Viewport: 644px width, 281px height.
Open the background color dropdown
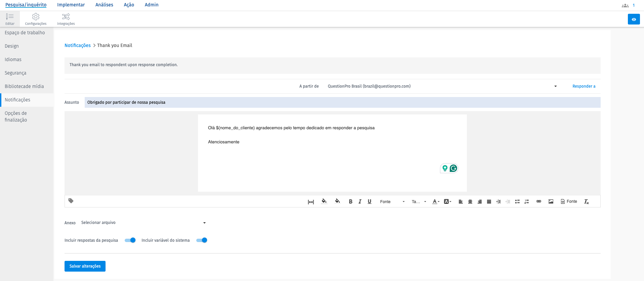click(448, 201)
